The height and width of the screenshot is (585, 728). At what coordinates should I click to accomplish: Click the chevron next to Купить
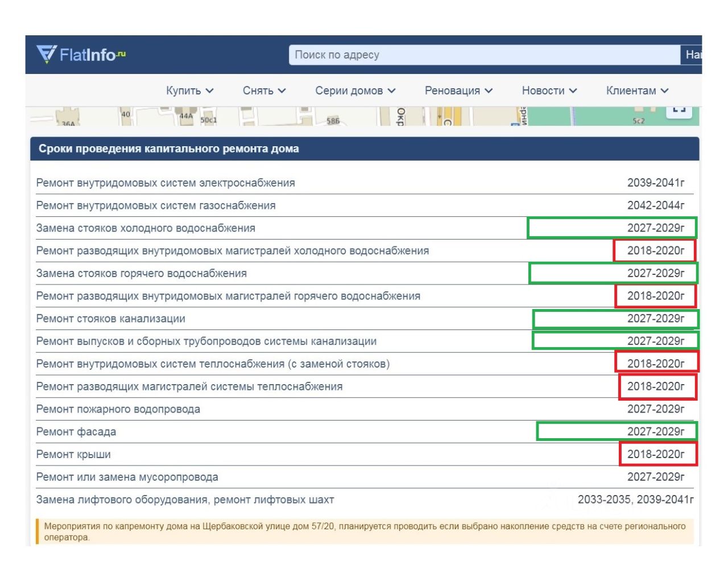[210, 91]
